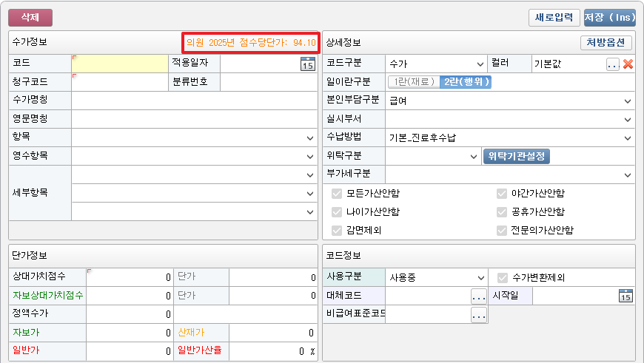Viewport: 644px width, 363px height.
Task: Click the 대체코드 lookup ellipsis button
Action: [x=479, y=296]
